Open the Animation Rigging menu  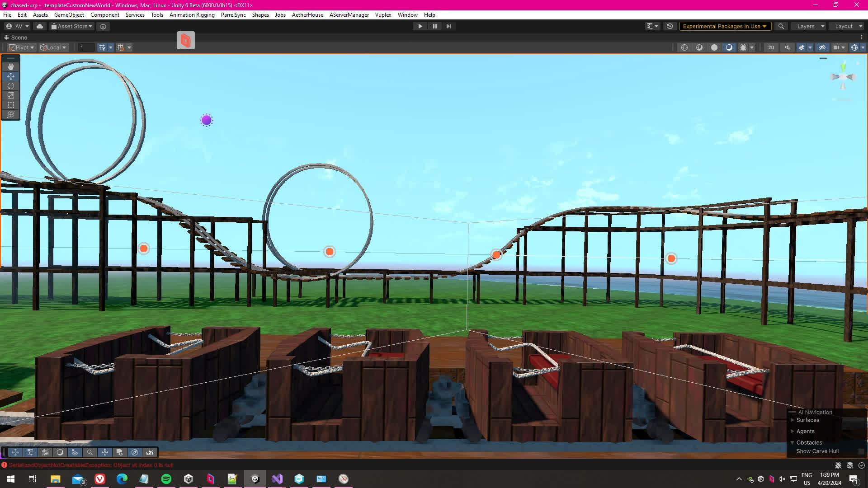[192, 15]
